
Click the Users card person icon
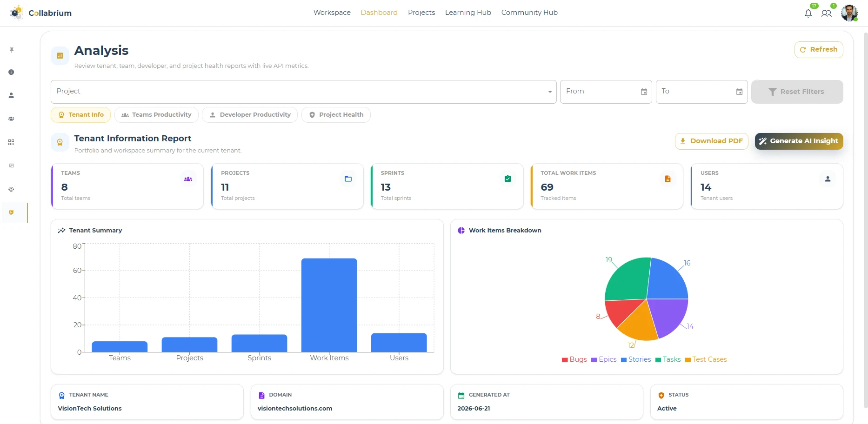click(828, 179)
